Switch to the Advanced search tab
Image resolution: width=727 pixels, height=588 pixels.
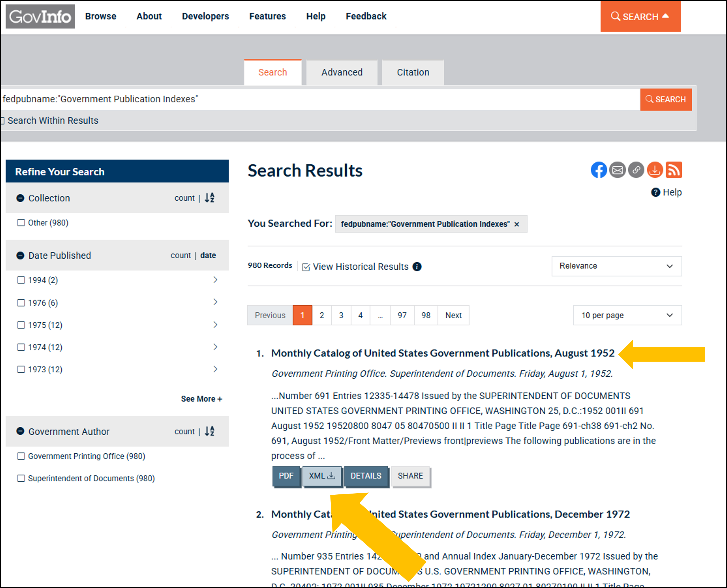pos(342,72)
